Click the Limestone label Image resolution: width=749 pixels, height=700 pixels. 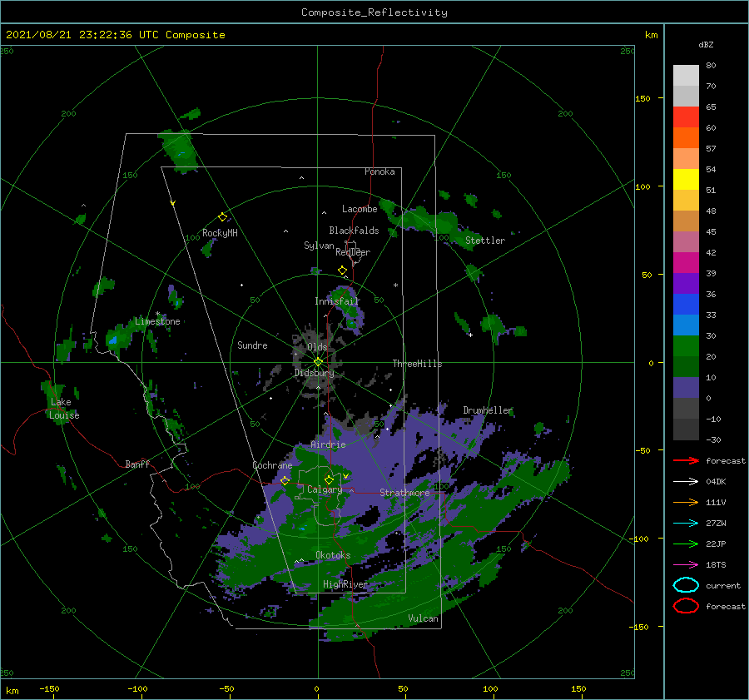157,321
